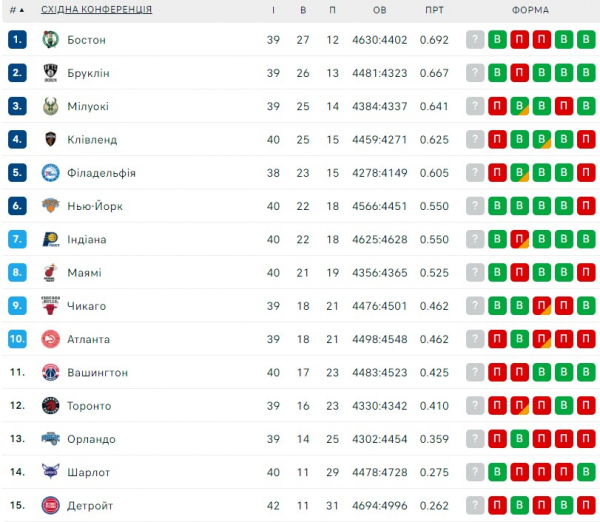Click the Detroit Pistons team logo

tap(51, 506)
